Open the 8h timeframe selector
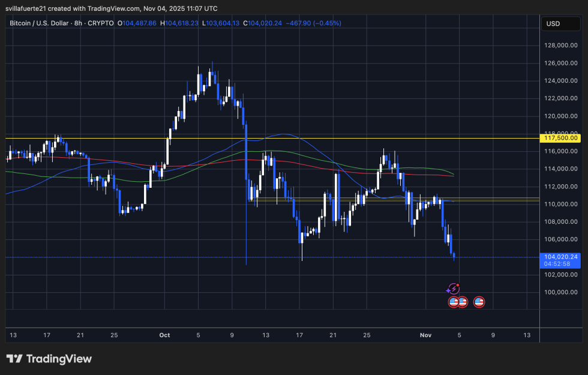 coord(77,23)
